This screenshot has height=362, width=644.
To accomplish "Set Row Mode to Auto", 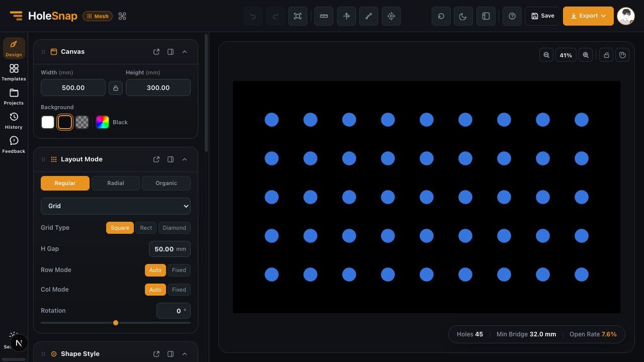I will click(x=155, y=270).
